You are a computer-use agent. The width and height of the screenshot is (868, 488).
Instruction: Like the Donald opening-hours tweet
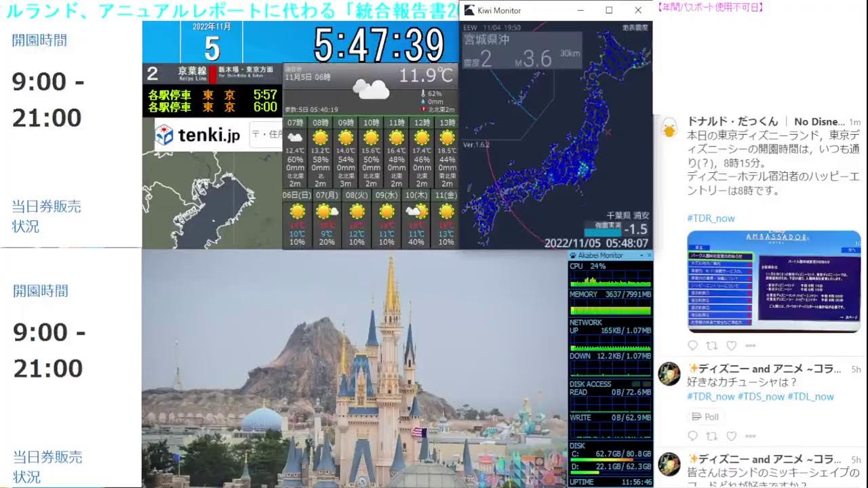click(731, 345)
